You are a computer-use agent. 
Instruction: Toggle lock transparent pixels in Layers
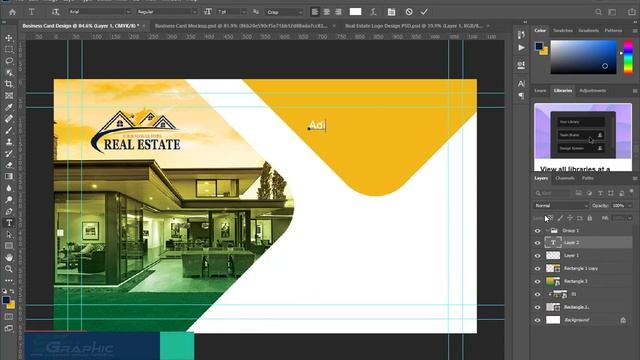[x=550, y=218]
